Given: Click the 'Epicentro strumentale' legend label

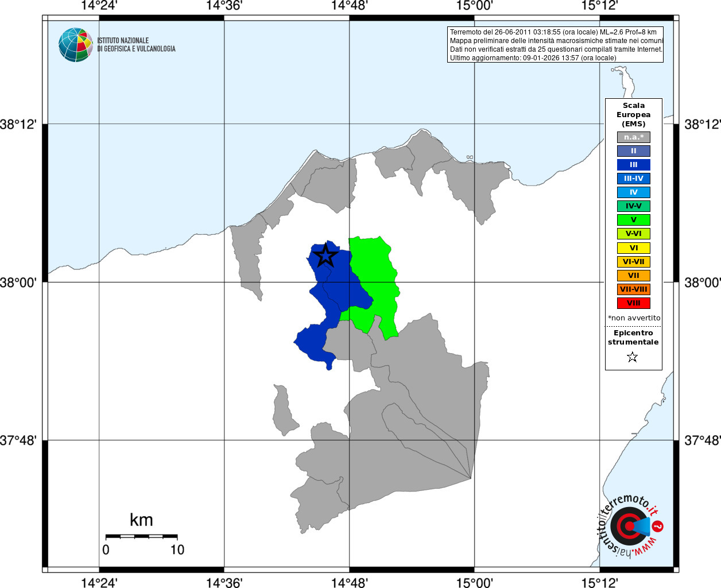Looking at the screenshot, I should point(633,338).
